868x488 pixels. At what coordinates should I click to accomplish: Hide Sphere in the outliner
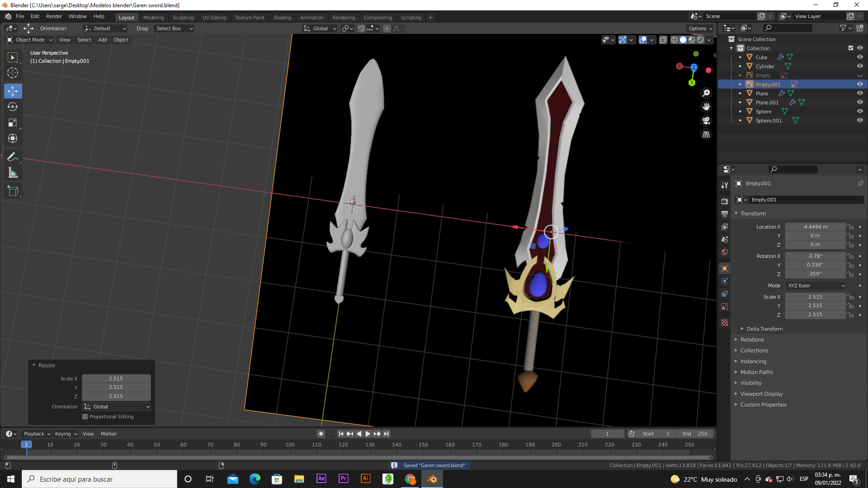[x=860, y=112]
